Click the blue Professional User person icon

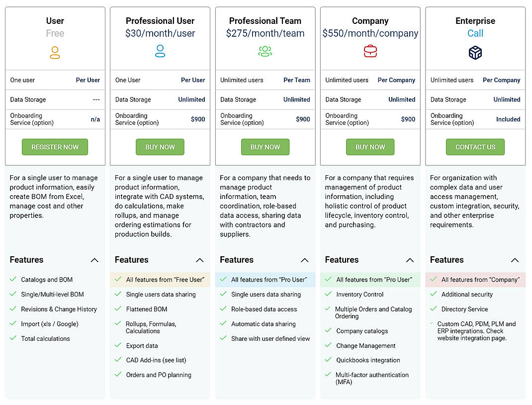[160, 51]
